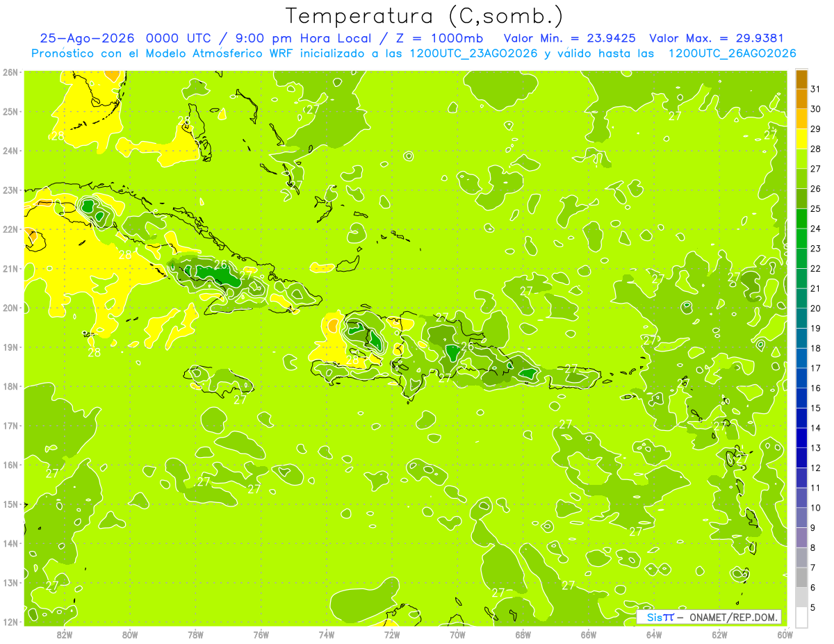Click the color bar segment above label 31
834x644 pixels.
[x=801, y=79]
